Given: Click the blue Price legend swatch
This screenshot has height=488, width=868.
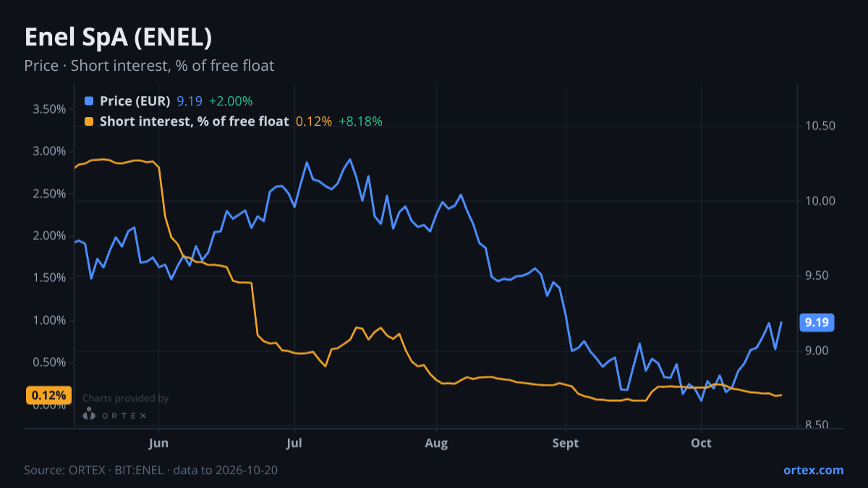Looking at the screenshot, I should click(89, 101).
